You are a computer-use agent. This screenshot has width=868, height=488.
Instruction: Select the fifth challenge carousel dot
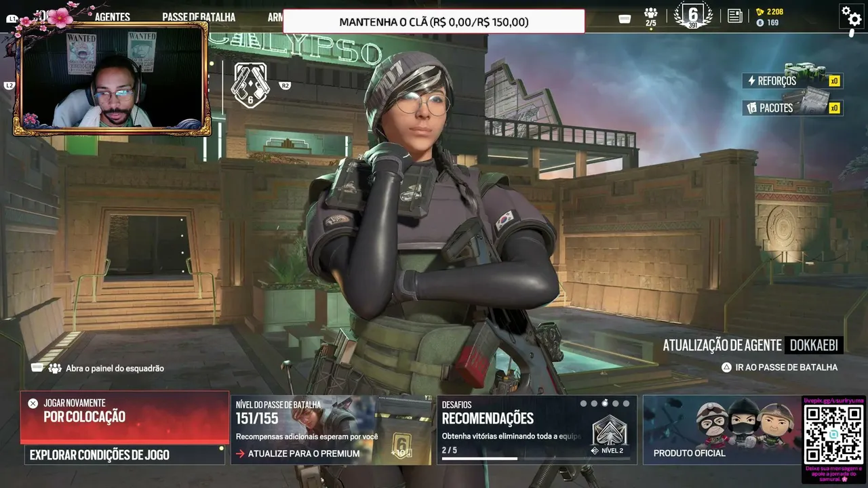(627, 403)
